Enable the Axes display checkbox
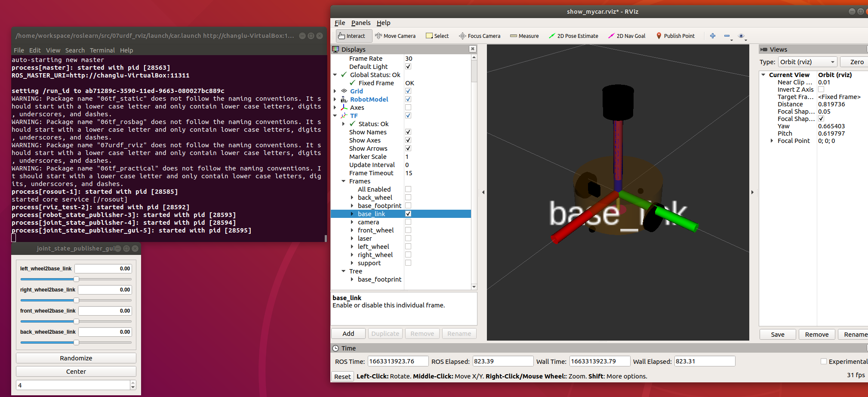The image size is (868, 397). pyautogui.click(x=408, y=108)
